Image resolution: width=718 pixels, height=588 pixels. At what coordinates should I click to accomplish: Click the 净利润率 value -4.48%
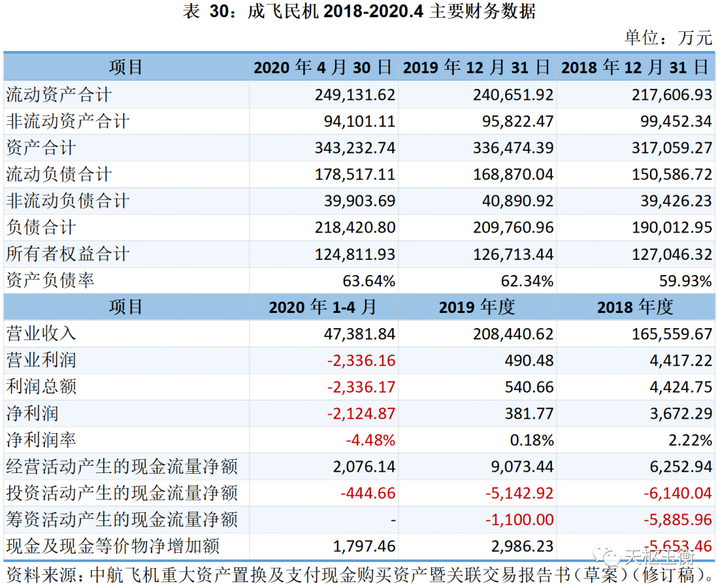click(x=370, y=441)
